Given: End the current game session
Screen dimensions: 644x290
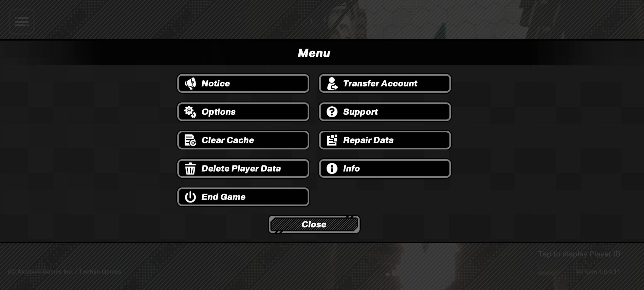Looking at the screenshot, I should click(x=243, y=196).
